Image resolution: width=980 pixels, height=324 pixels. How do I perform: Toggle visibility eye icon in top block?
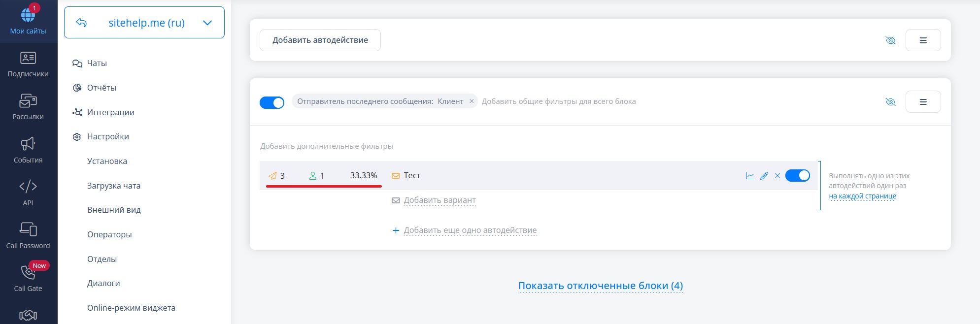tap(890, 40)
